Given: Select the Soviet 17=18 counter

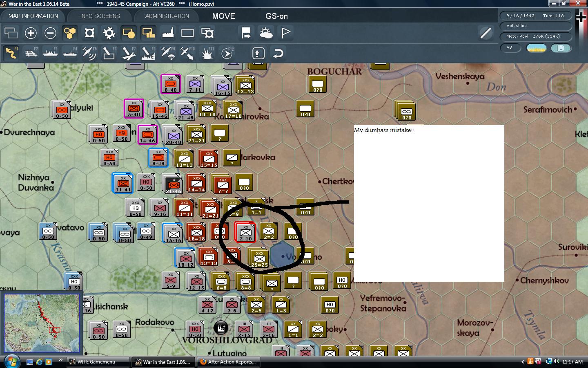Looking at the screenshot, I should pos(233,110).
